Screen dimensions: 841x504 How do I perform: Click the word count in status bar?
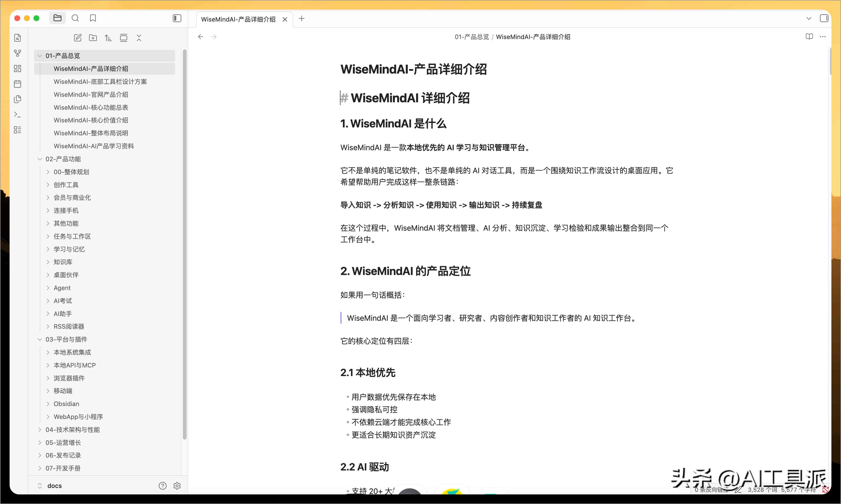click(x=762, y=489)
